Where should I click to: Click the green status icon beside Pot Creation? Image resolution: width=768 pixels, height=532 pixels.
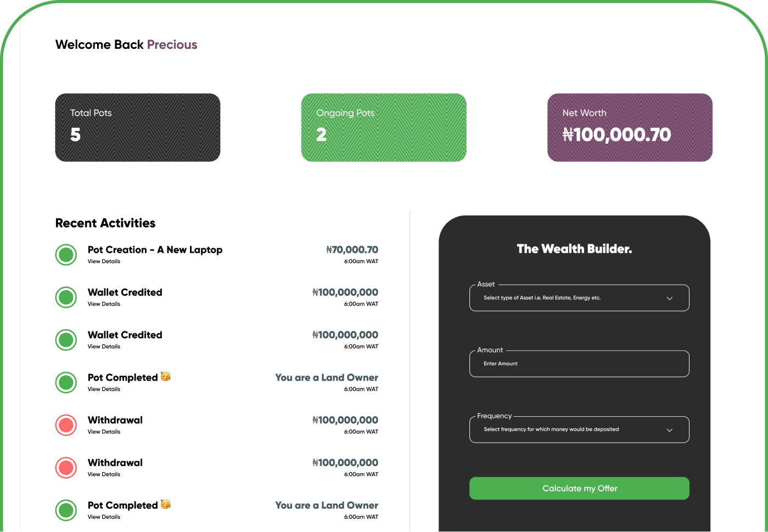point(65,254)
